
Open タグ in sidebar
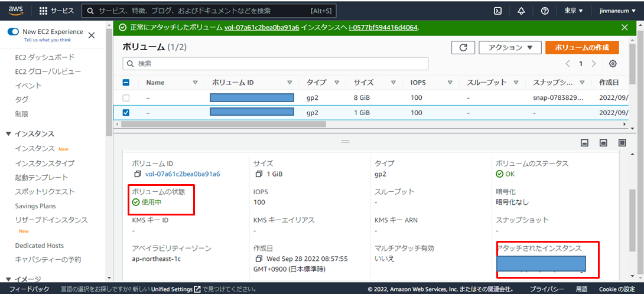pyautogui.click(x=22, y=99)
